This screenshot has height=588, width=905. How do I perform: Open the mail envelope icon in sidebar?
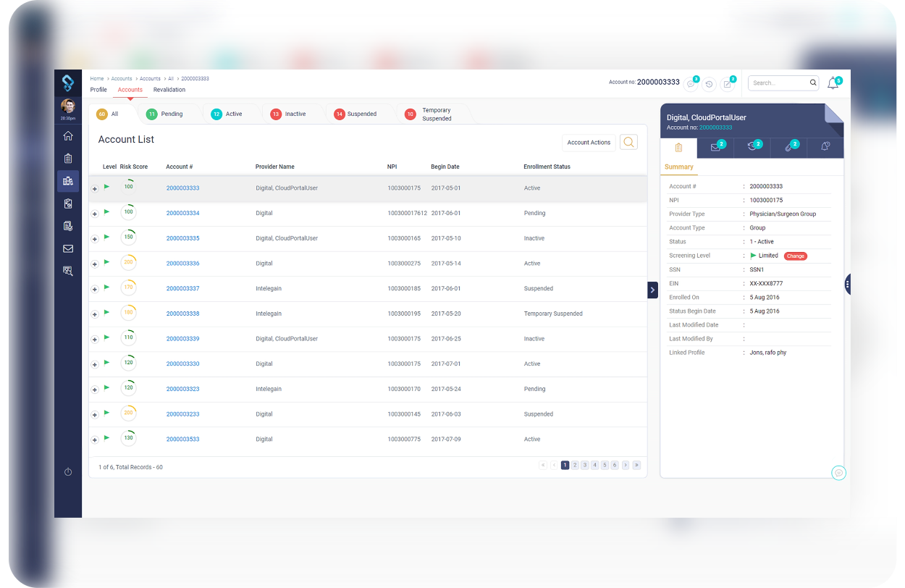(68, 248)
